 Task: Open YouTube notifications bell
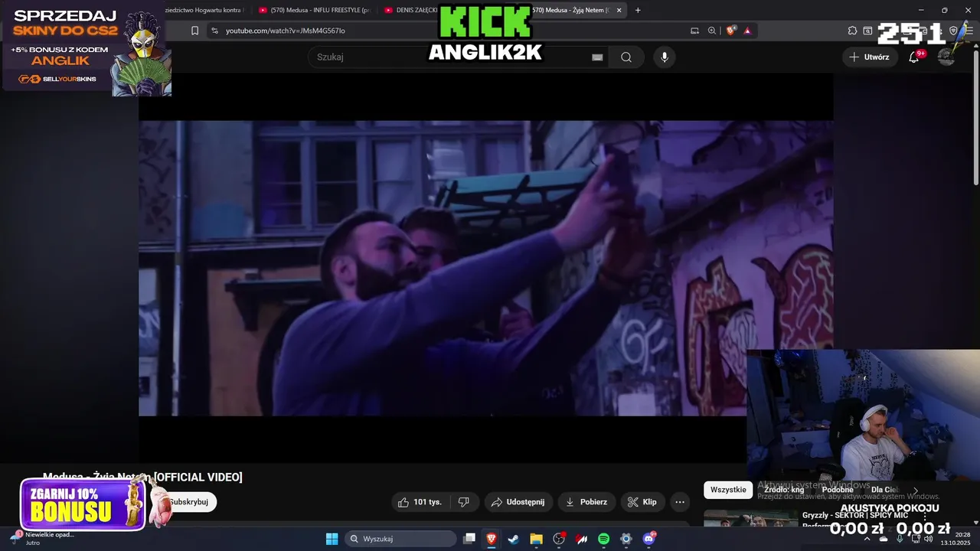point(914,57)
